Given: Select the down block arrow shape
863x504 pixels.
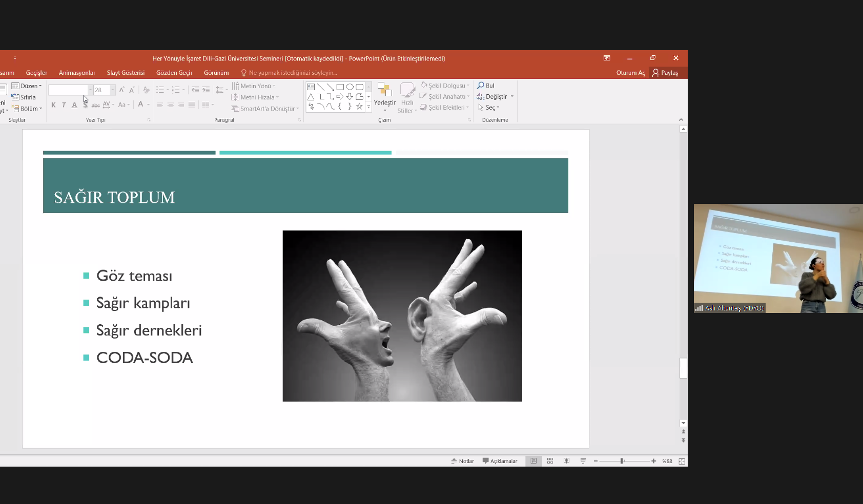Looking at the screenshot, I should pos(350,96).
